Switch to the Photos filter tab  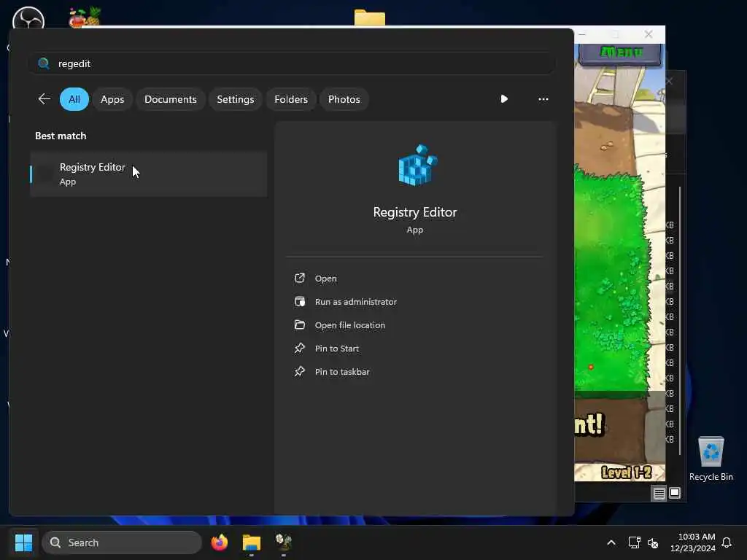[x=344, y=99]
